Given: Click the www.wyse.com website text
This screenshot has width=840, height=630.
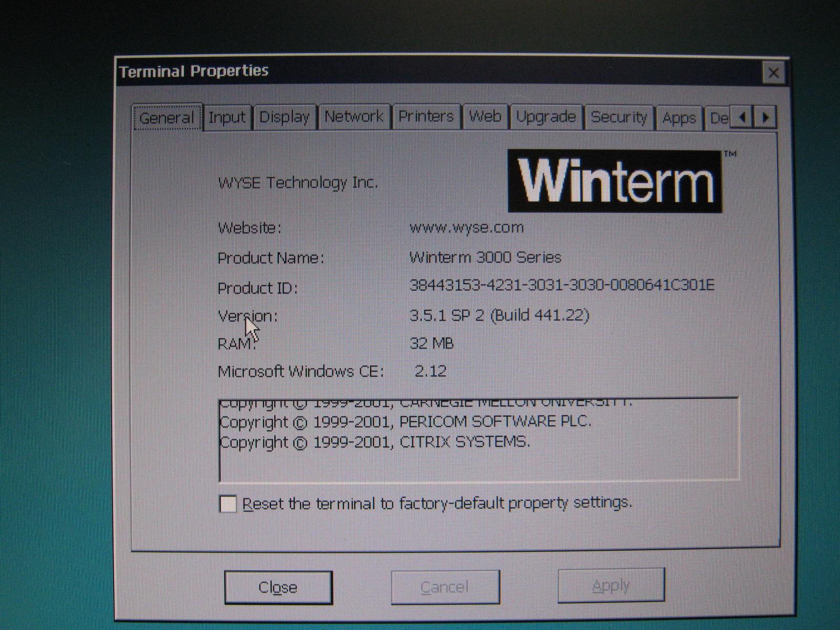Looking at the screenshot, I should (x=467, y=228).
